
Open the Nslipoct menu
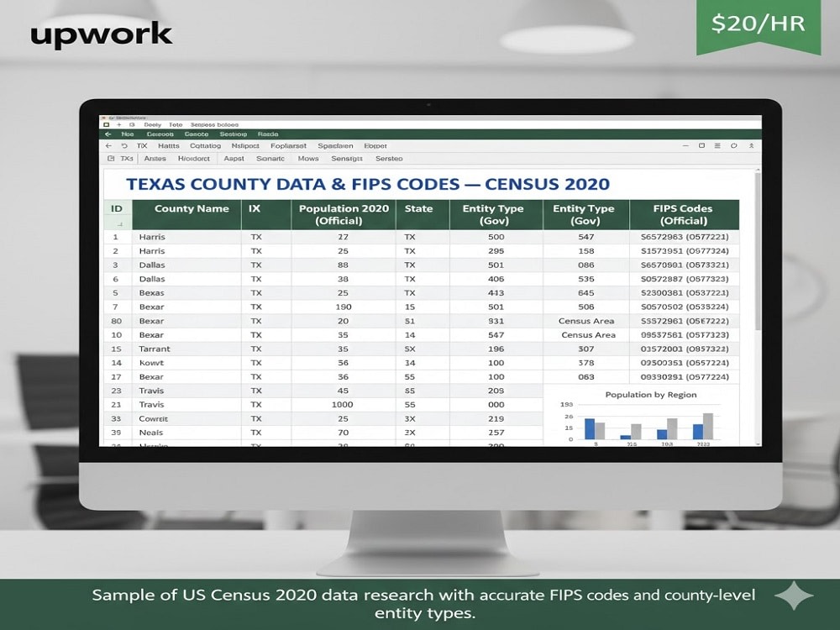[x=245, y=145]
